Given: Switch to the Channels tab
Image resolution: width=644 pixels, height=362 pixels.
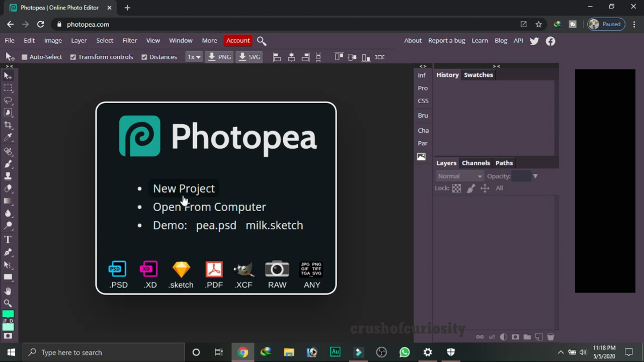Looking at the screenshot, I should 475,162.
